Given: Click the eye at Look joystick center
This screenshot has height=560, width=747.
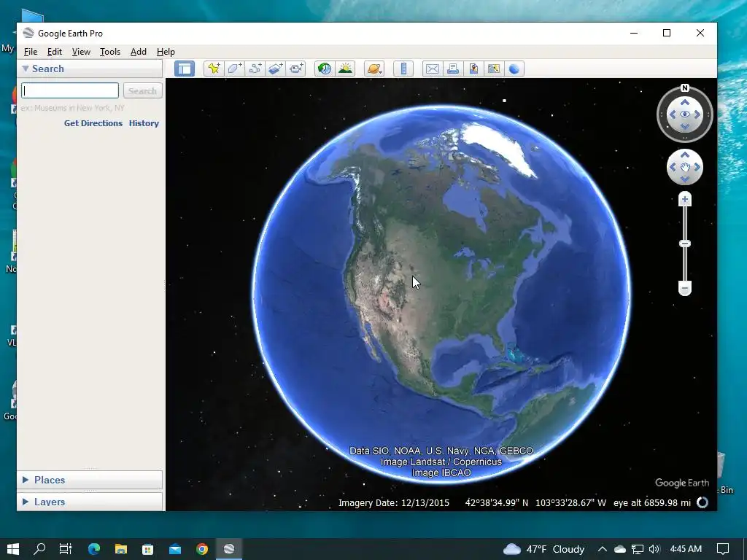Looking at the screenshot, I should click(684, 114).
